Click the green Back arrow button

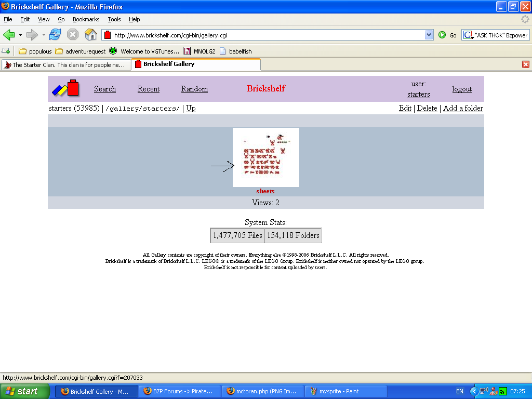[9, 35]
